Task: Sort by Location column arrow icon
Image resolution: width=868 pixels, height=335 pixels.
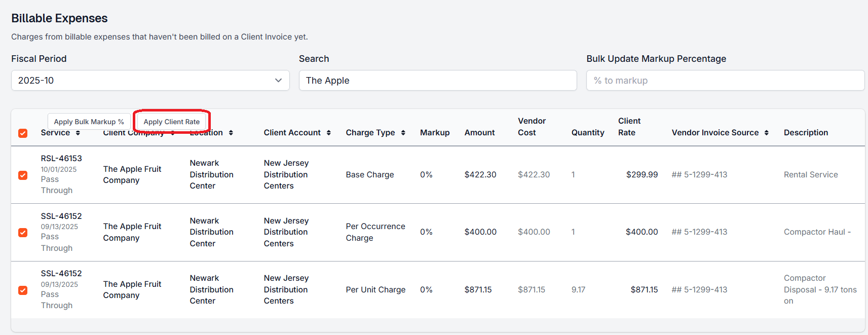Action: [231, 133]
